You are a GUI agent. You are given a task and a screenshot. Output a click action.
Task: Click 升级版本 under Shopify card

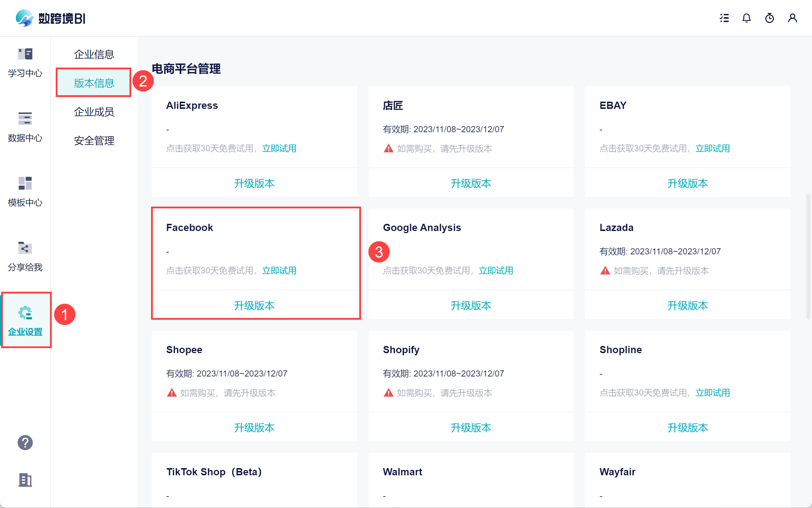tap(470, 428)
